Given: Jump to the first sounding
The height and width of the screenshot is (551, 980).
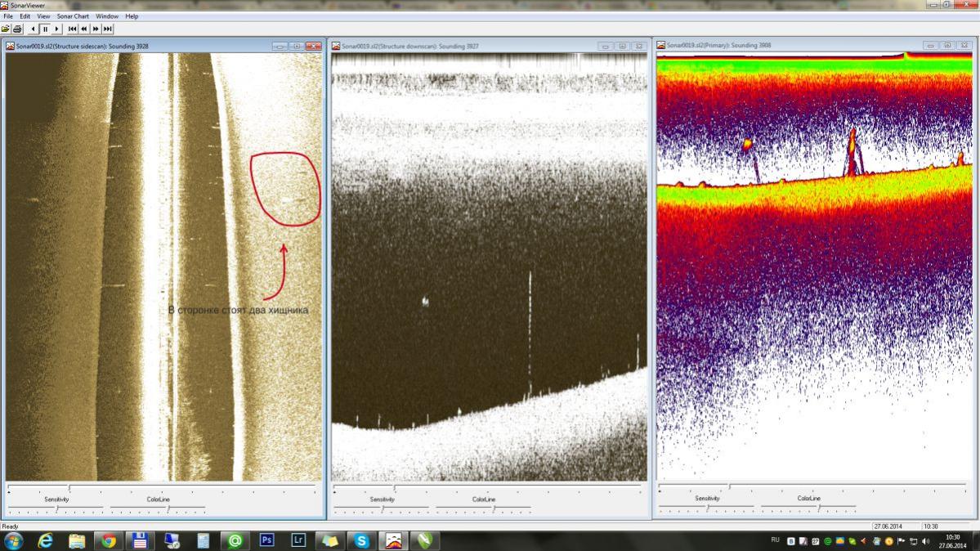Looking at the screenshot, I should (72, 29).
